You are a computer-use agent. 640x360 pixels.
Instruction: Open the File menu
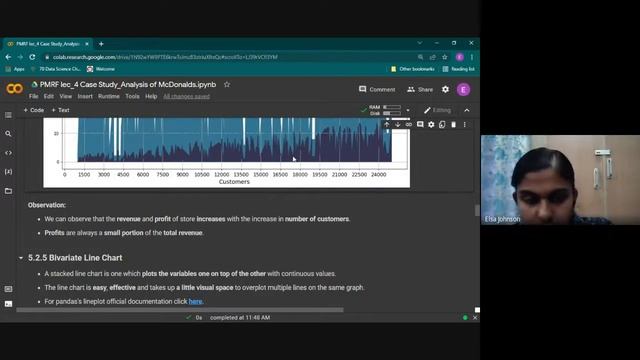(33, 96)
